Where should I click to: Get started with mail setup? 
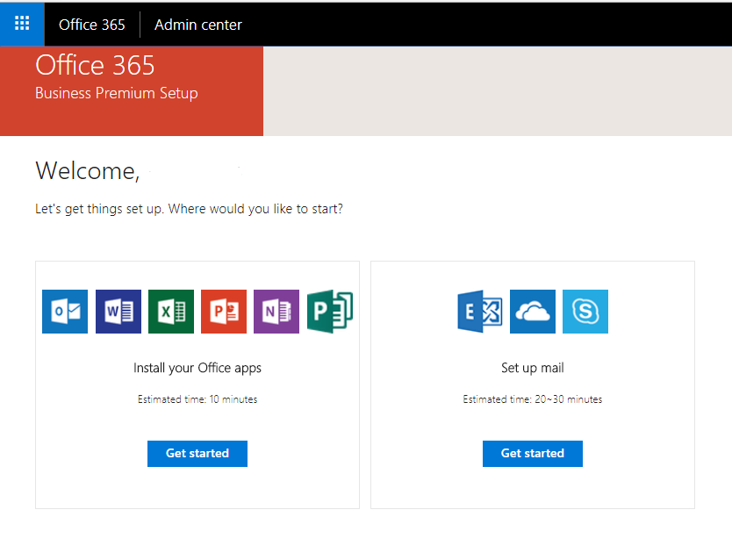533,453
